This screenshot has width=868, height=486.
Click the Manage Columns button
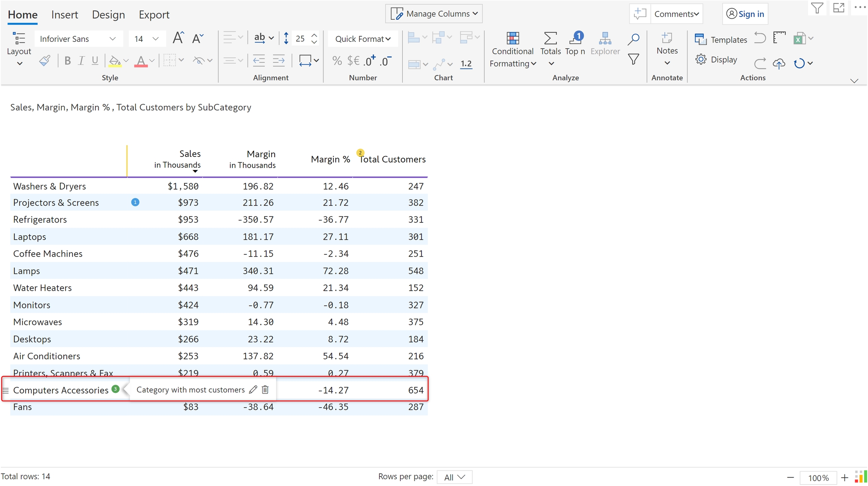click(434, 14)
